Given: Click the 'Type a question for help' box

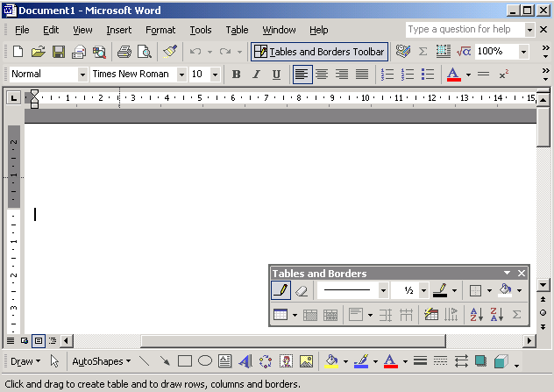Looking at the screenshot, I should (465, 30).
